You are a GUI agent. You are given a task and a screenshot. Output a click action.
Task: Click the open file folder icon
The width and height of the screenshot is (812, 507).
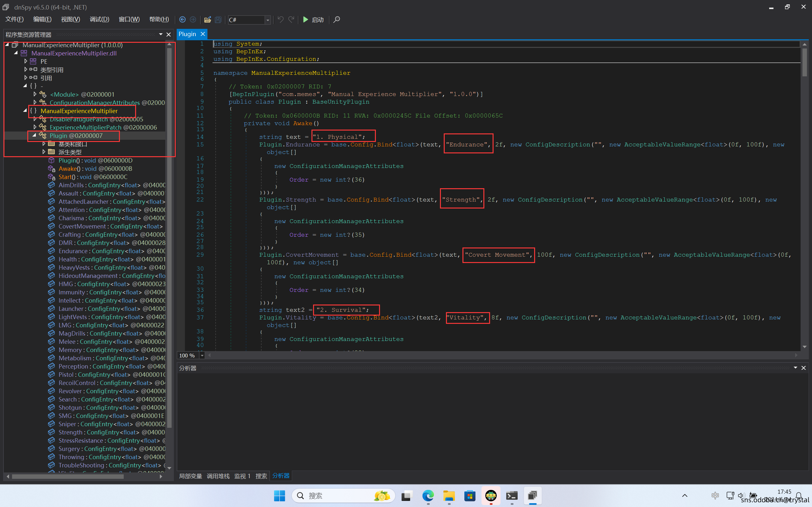click(x=207, y=19)
